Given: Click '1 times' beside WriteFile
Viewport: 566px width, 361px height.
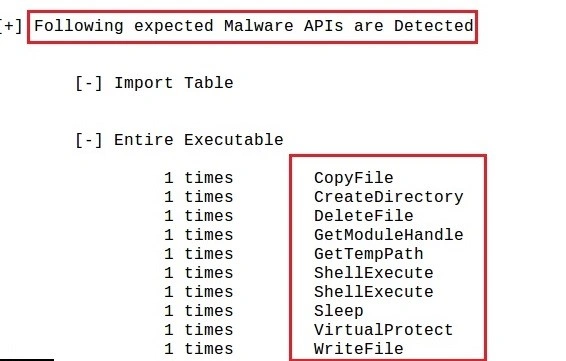Looking at the screenshot, I should [199, 349].
